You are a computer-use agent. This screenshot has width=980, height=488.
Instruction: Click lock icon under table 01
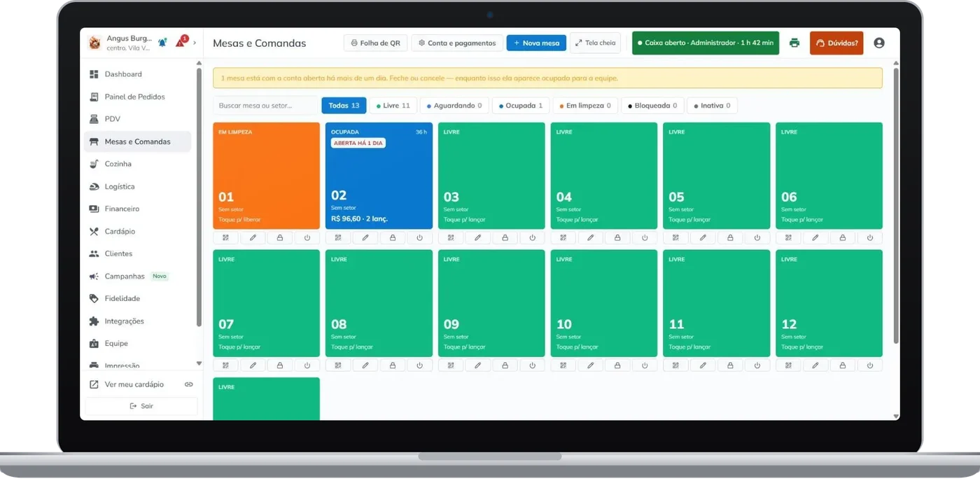(280, 238)
